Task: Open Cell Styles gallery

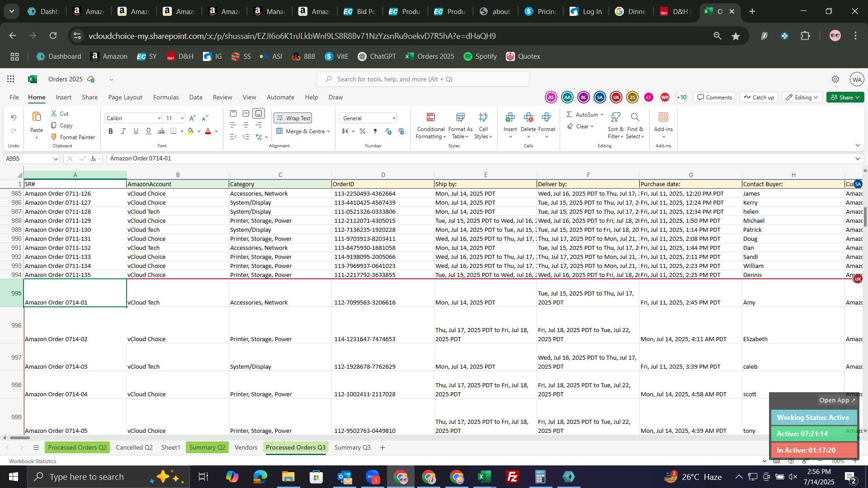Action: point(483,126)
